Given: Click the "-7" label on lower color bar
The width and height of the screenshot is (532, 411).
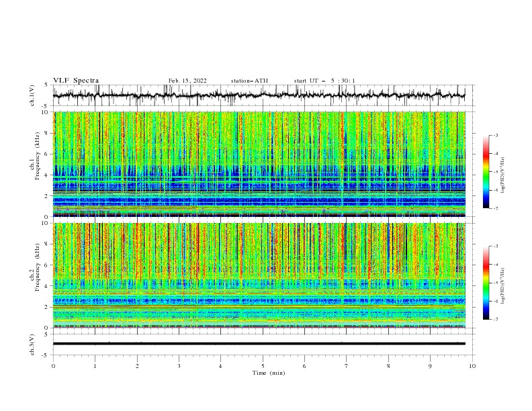Looking at the screenshot, I should tap(495, 320).
